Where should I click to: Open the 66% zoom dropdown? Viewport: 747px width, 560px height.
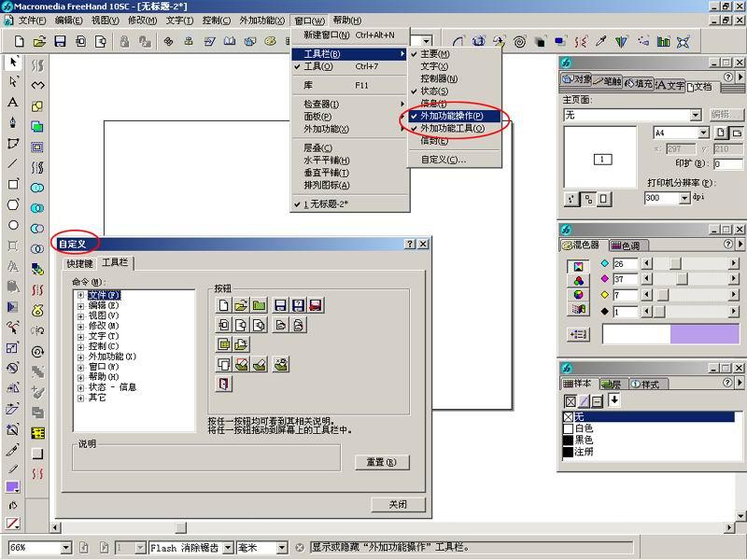pos(66,548)
